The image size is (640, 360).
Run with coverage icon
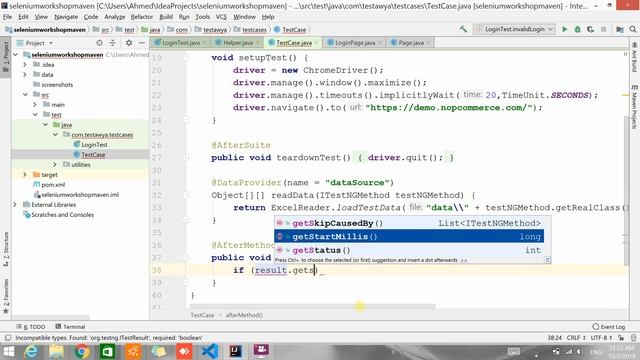(x=591, y=29)
